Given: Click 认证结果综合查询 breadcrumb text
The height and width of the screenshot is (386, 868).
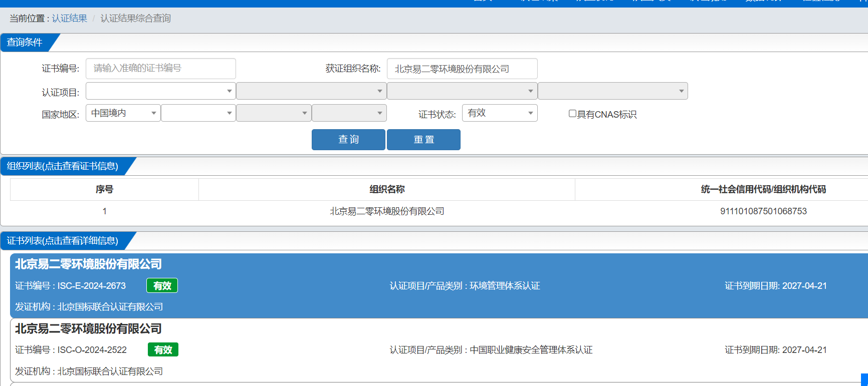Looking at the screenshot, I should 135,19.
